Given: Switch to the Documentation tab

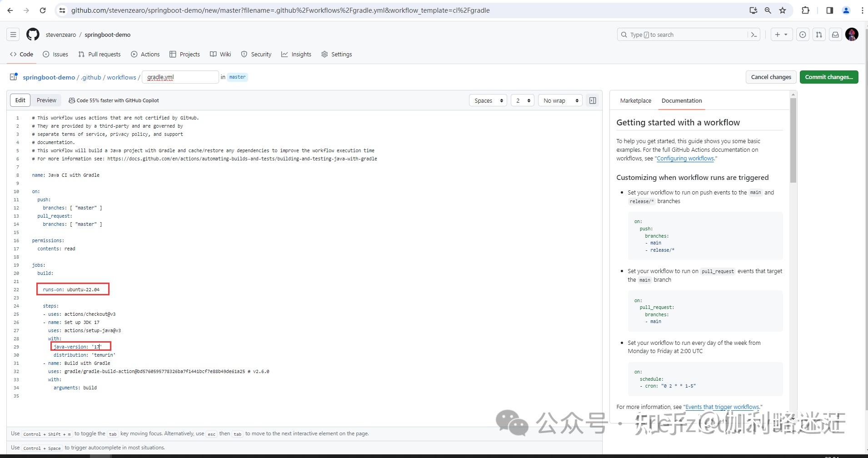Looking at the screenshot, I should (681, 100).
